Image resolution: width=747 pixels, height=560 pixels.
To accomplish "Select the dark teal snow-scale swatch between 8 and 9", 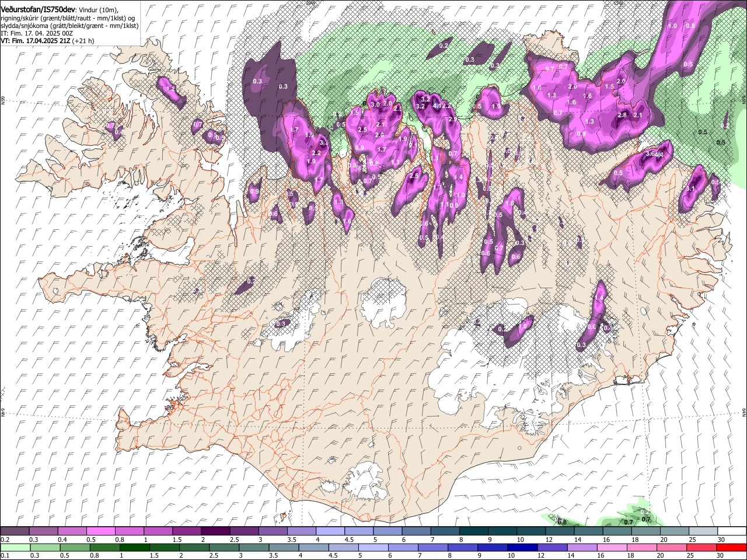I will 473,531.
